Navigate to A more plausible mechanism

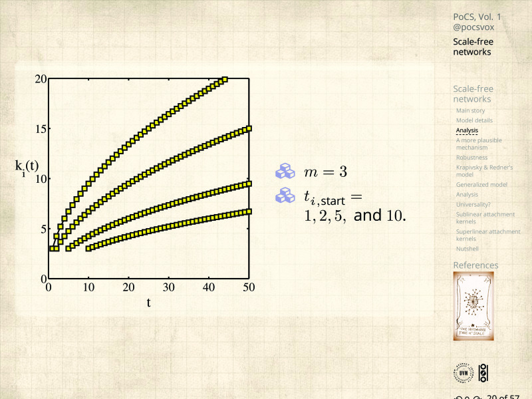click(x=479, y=144)
